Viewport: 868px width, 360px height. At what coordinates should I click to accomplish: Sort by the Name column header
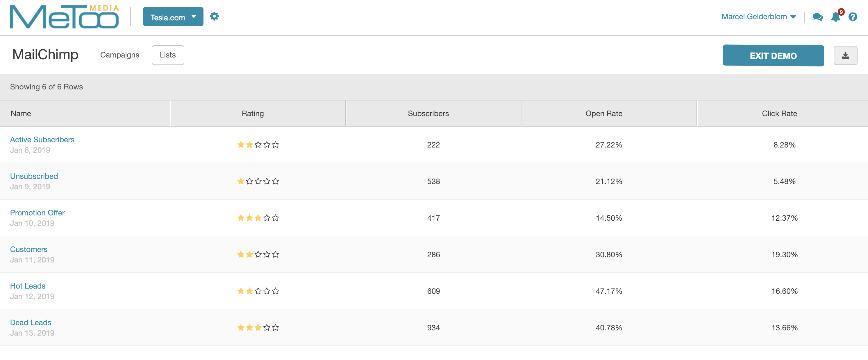(85, 114)
